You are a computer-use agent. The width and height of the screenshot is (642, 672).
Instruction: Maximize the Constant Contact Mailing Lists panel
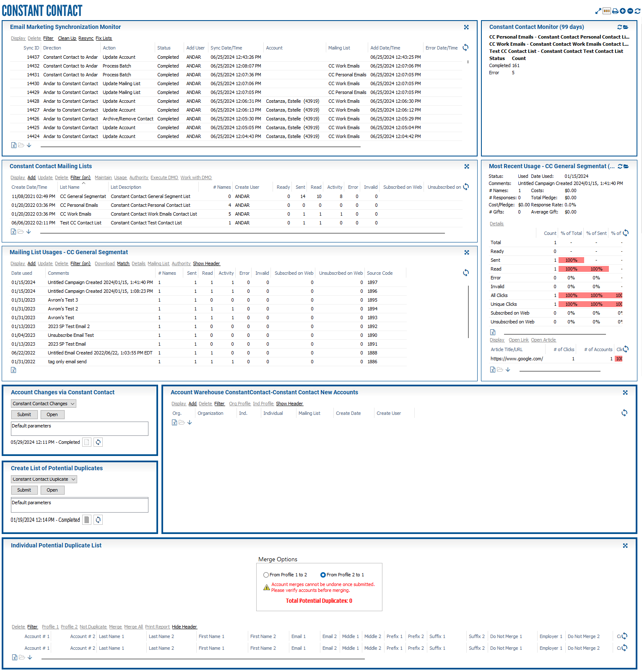467,167
